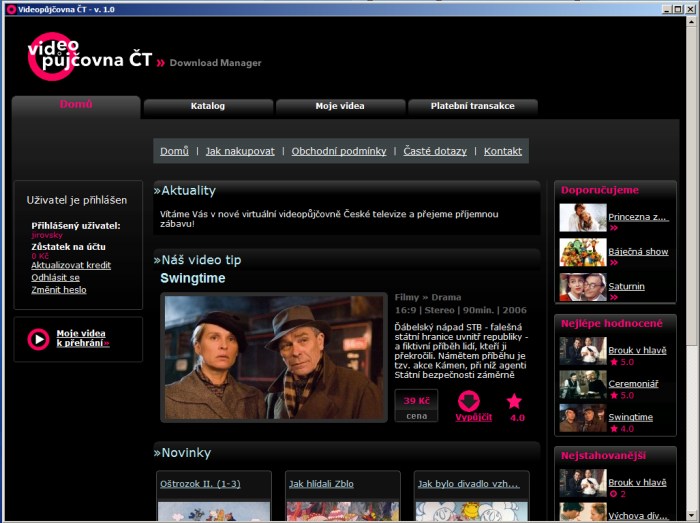Open the Báječná show link
The width and height of the screenshot is (700, 523).
coord(638,252)
